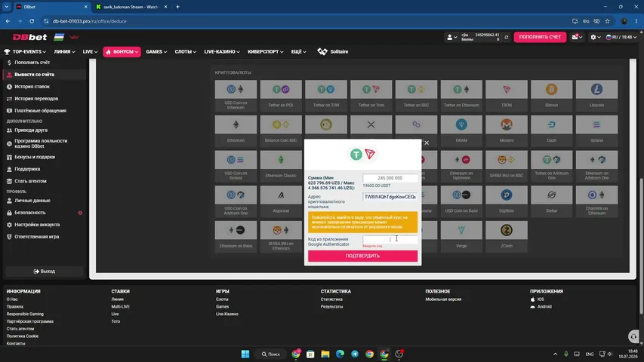Viewport: 644px width, 362px height.
Task: Open the Партнёрская программа footer link
Action: click(30, 321)
